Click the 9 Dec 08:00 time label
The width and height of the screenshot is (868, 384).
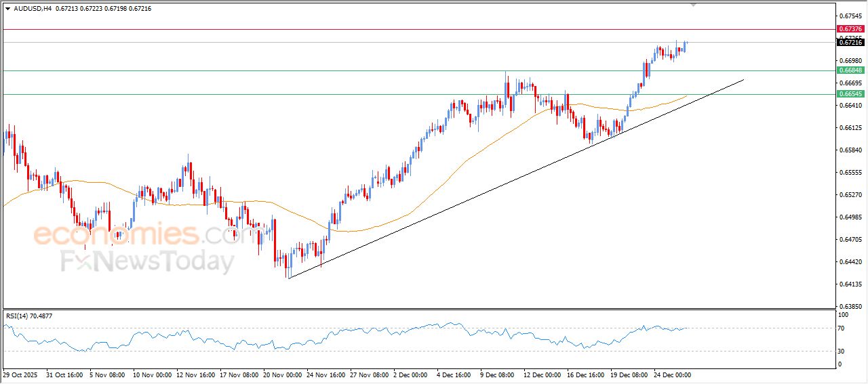pos(498,375)
